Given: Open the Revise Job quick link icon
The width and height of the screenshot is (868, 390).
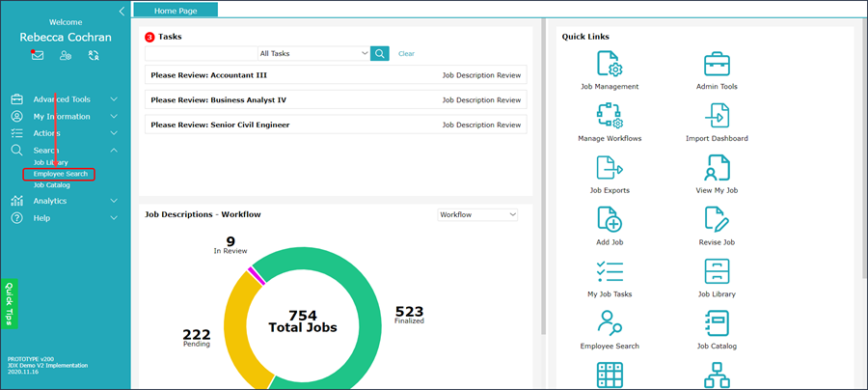Looking at the screenshot, I should pyautogui.click(x=716, y=219).
